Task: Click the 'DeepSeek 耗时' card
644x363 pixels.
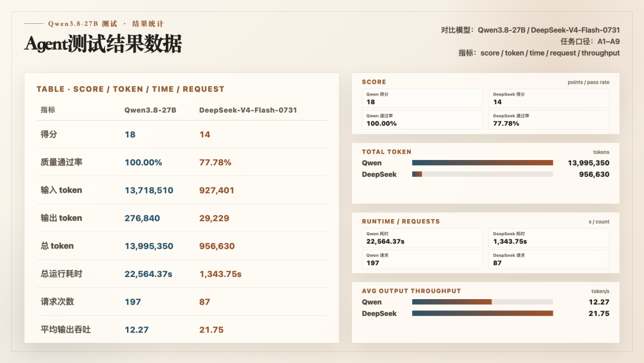Action: point(549,238)
